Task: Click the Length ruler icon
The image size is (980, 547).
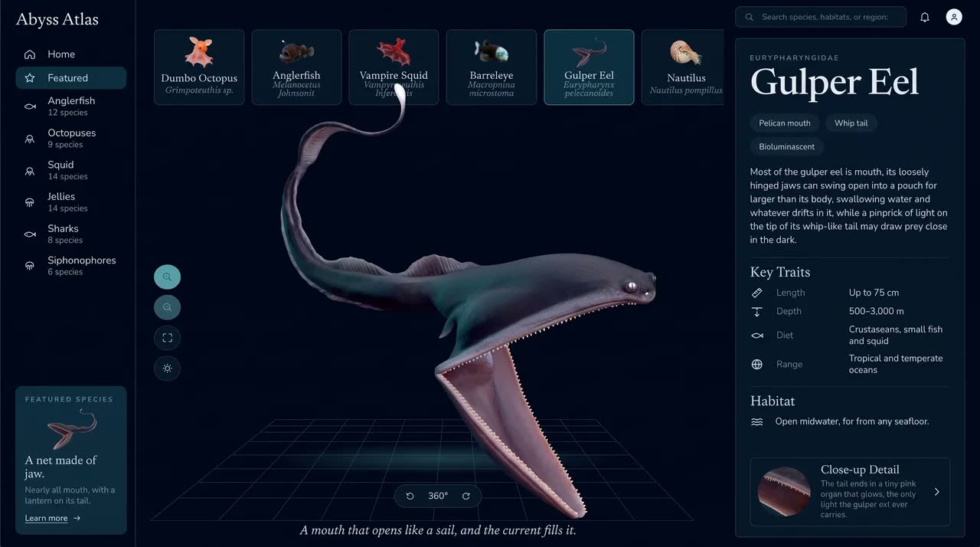Action: [757, 293]
